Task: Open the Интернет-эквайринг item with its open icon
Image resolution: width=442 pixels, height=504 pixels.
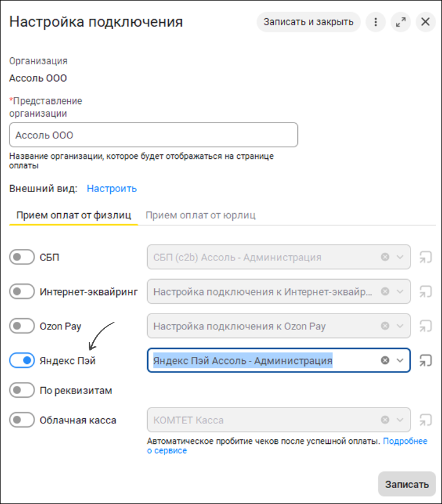Action: pos(426,291)
